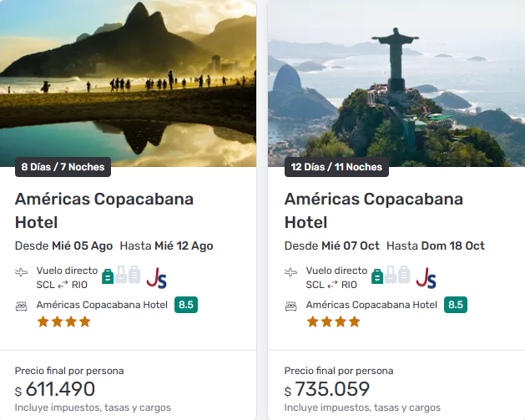This screenshot has height=420, width=525.
Task: Click the four-star rating on the left card
Action: coord(63,321)
